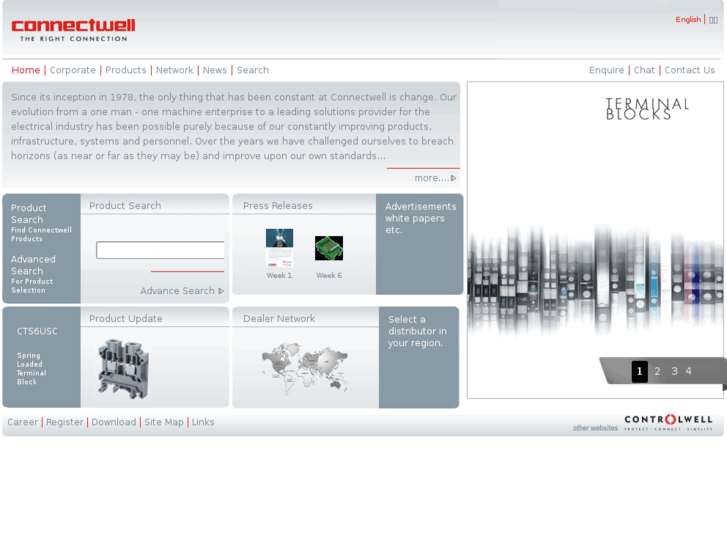727x545 pixels.
Task: Open the Network menu
Action: point(174,70)
